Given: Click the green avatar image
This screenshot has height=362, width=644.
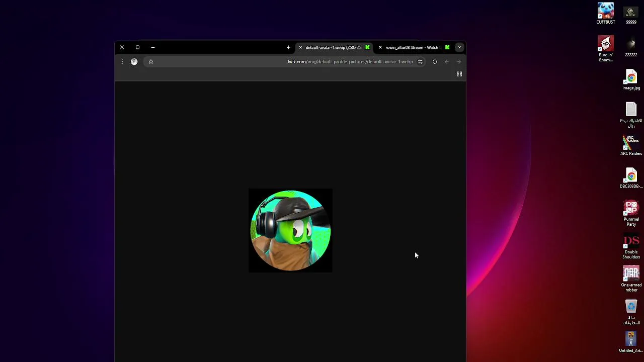Looking at the screenshot, I should (x=290, y=230).
